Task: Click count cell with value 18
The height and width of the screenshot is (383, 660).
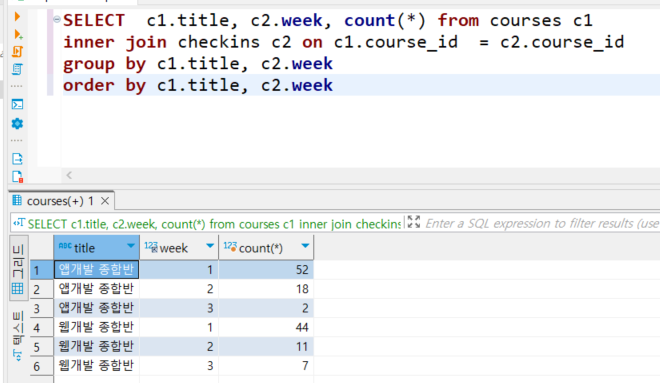Action: (x=266, y=289)
